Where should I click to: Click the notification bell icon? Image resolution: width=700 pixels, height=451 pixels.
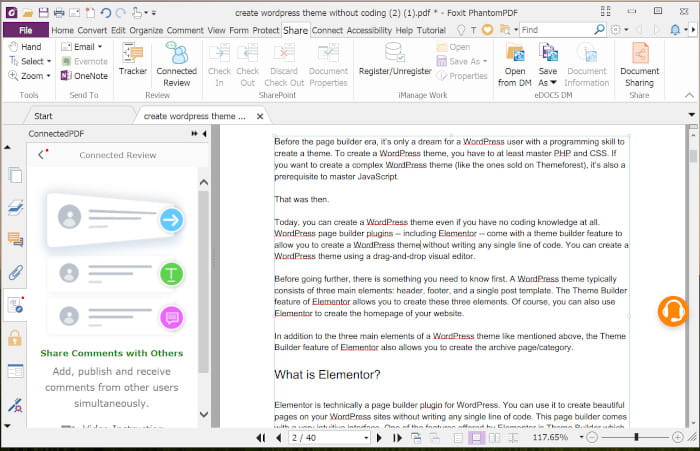(675, 30)
